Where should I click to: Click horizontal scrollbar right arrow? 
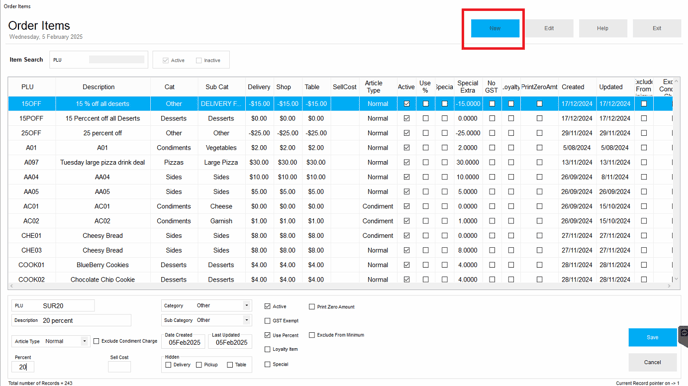pos(669,286)
